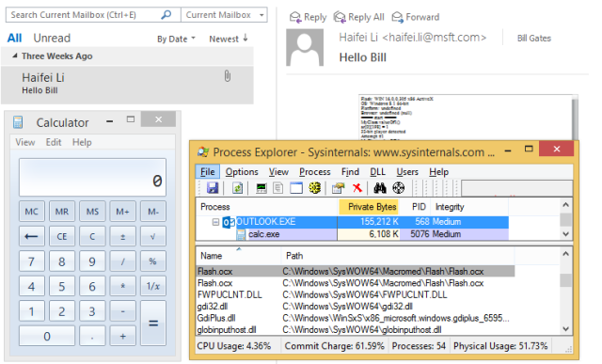Select the Haifei Li Hello Bill message
This screenshot has width=602, height=364.
(x=127, y=85)
